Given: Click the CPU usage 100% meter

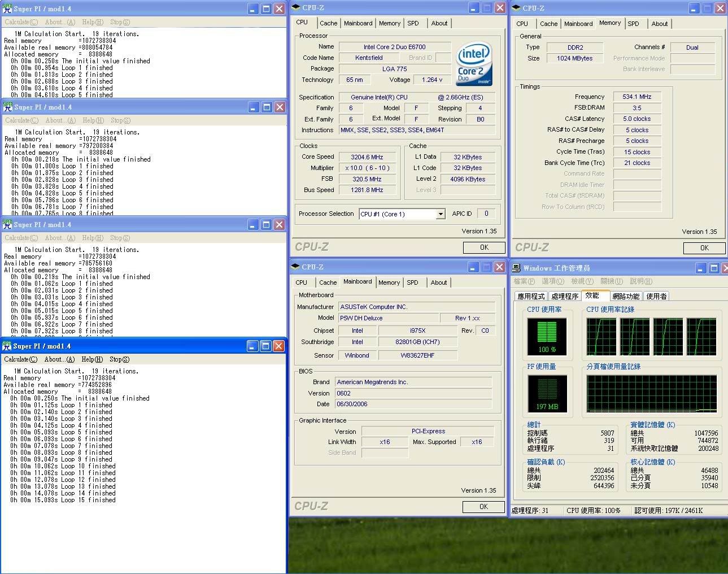Looking at the screenshot, I should 546,336.
